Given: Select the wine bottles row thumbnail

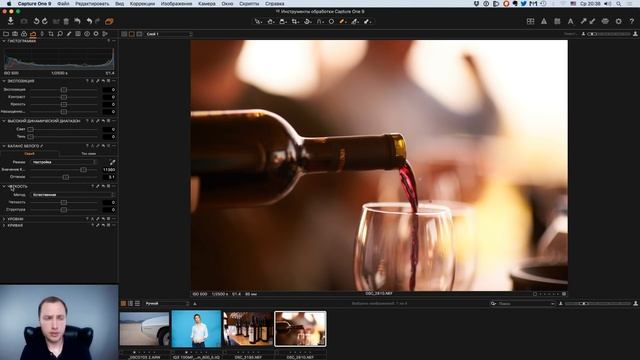Looking at the screenshot, I should pyautogui.click(x=248, y=329).
